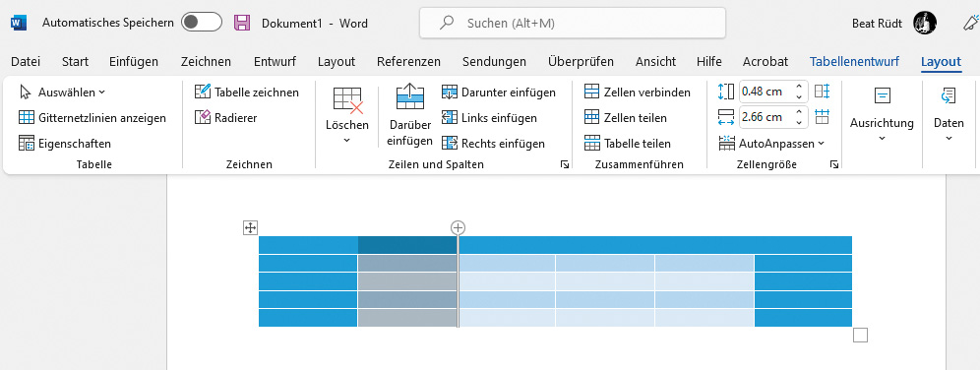
Task: Click the table move handle
Action: [x=250, y=227]
